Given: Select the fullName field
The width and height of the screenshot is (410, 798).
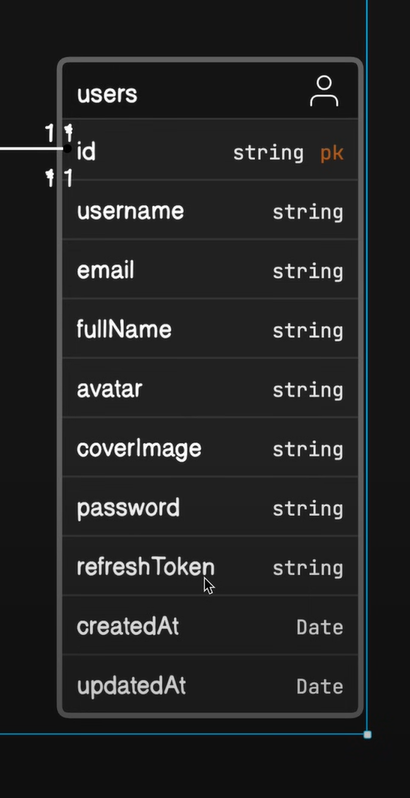Looking at the screenshot, I should point(210,329).
